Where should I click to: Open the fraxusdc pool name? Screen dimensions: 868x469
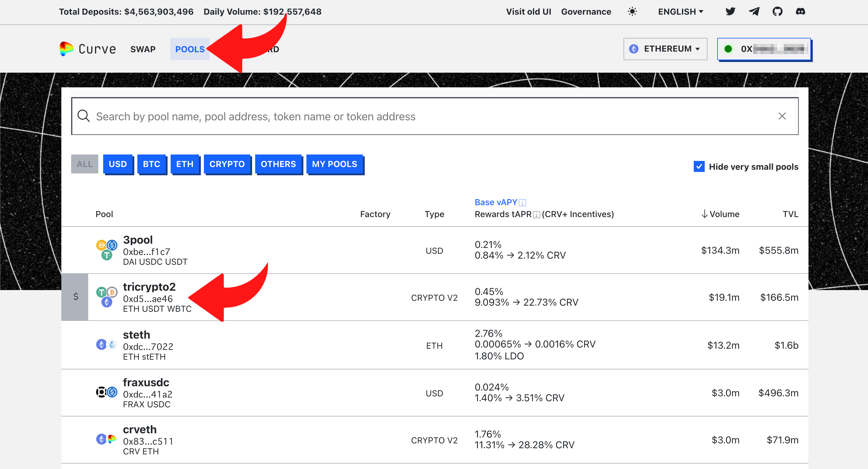point(146,382)
